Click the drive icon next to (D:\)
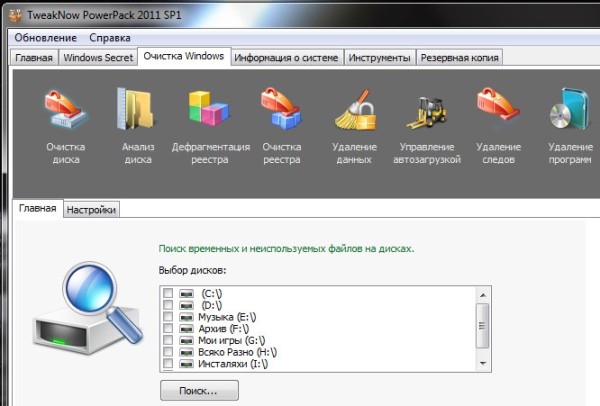This screenshot has width=600, height=406. pyautogui.click(x=186, y=305)
